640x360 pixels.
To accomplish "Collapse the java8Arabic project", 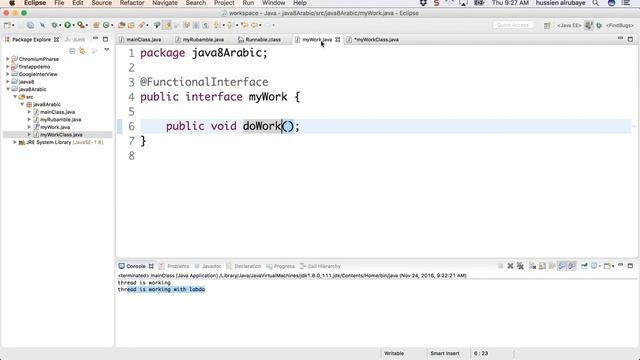I will coord(8,89).
